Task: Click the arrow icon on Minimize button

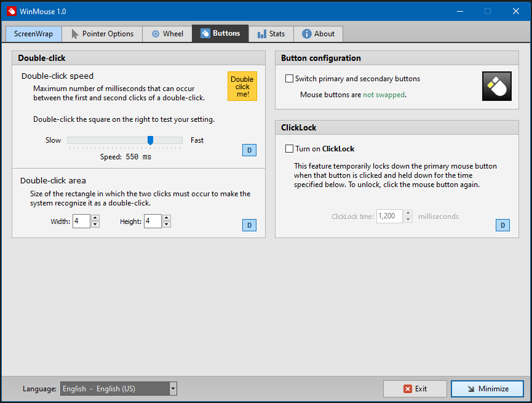Action: pos(471,389)
